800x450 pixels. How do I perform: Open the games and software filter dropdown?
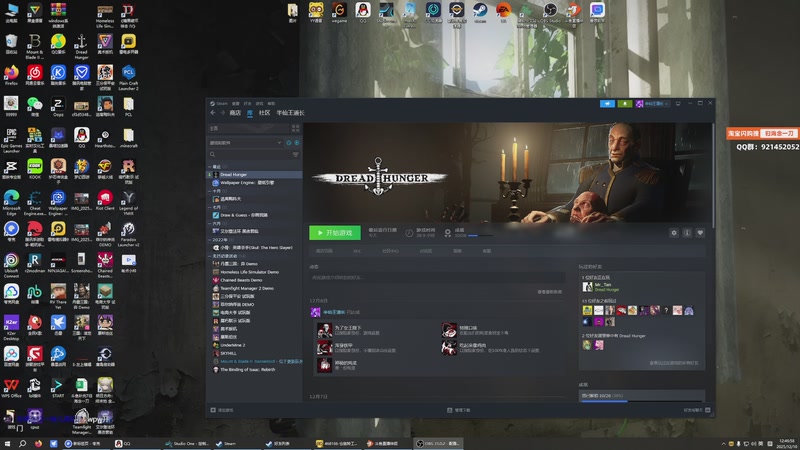coord(245,143)
